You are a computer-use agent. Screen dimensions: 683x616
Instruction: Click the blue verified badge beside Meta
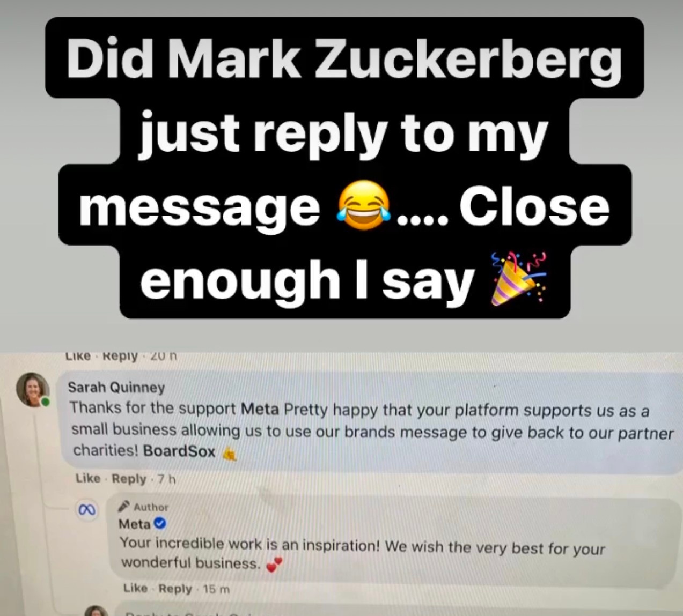click(x=160, y=523)
